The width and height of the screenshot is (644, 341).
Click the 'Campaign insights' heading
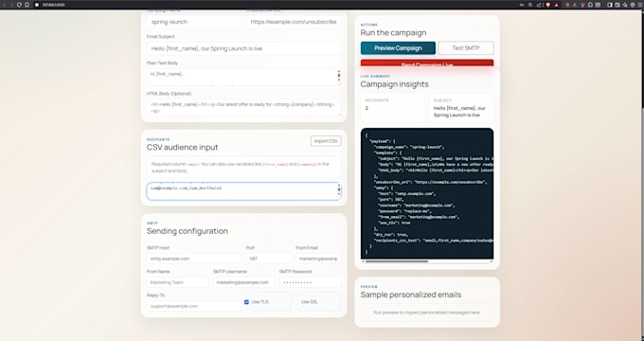394,84
